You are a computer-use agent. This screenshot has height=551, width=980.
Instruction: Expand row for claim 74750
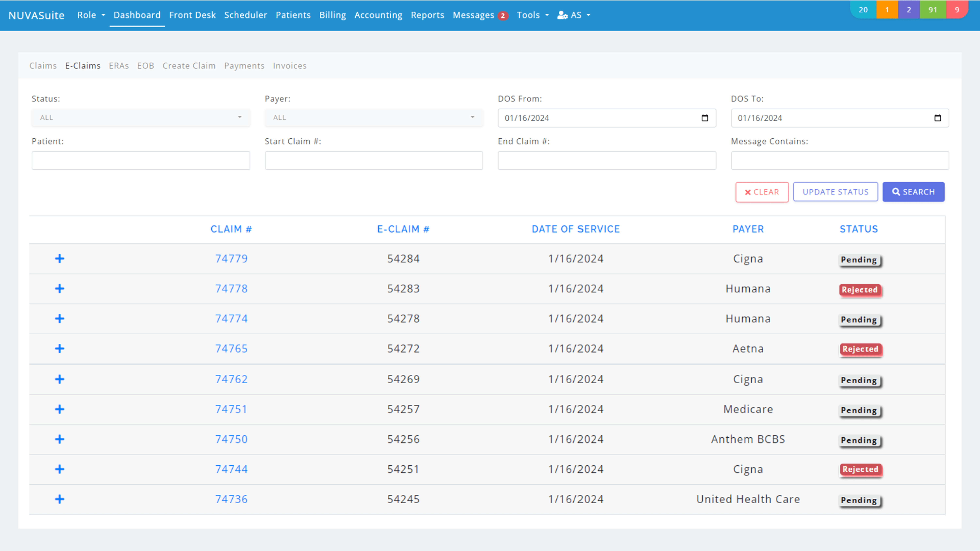coord(59,439)
